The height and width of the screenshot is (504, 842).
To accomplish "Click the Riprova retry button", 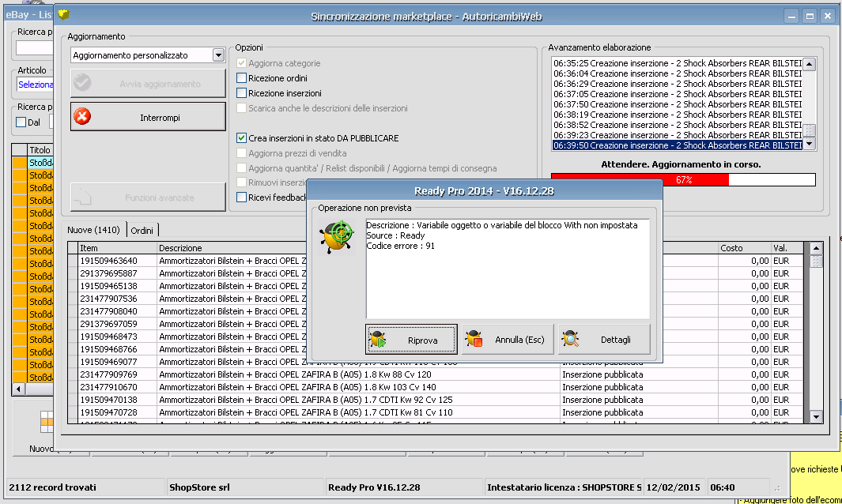I will click(x=411, y=339).
